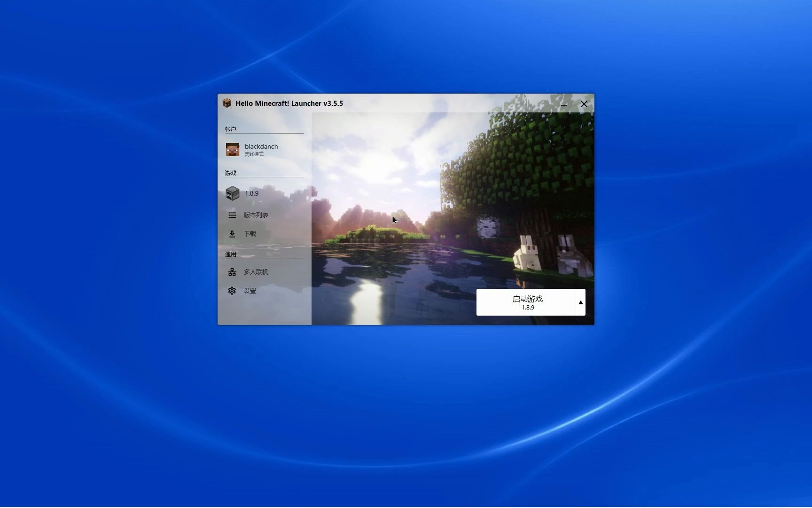Screen dimensions: 812x508
Task: Click the download arrow icon
Action: [x=232, y=234]
